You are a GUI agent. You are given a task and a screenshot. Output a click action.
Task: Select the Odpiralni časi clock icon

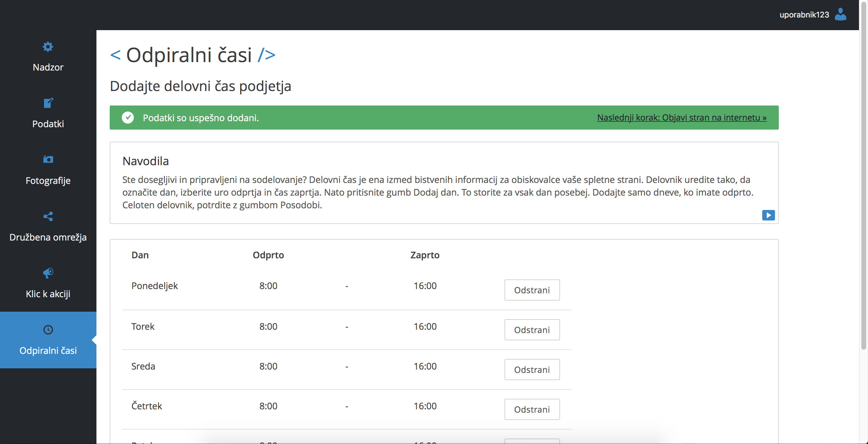click(48, 329)
